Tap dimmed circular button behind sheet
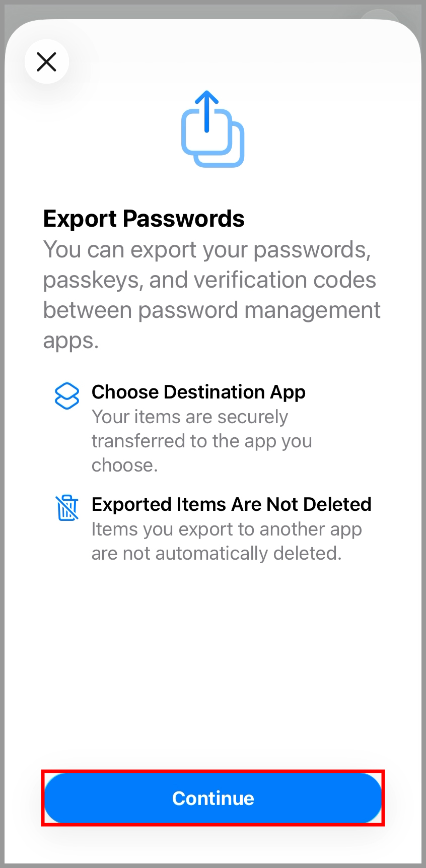Viewport: 426px width, 868px height. point(379,14)
